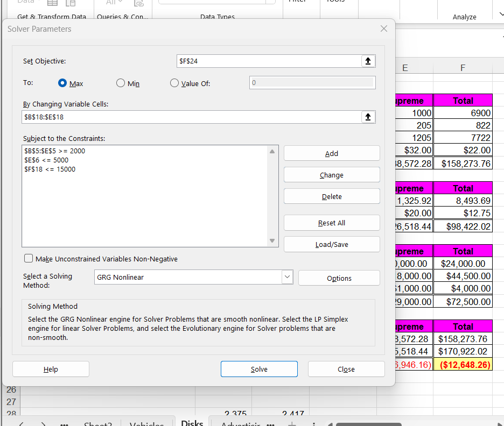Screen dimensions: 504x426
Task: Close the Solver Parameters dialog with X
Action: coord(384,29)
